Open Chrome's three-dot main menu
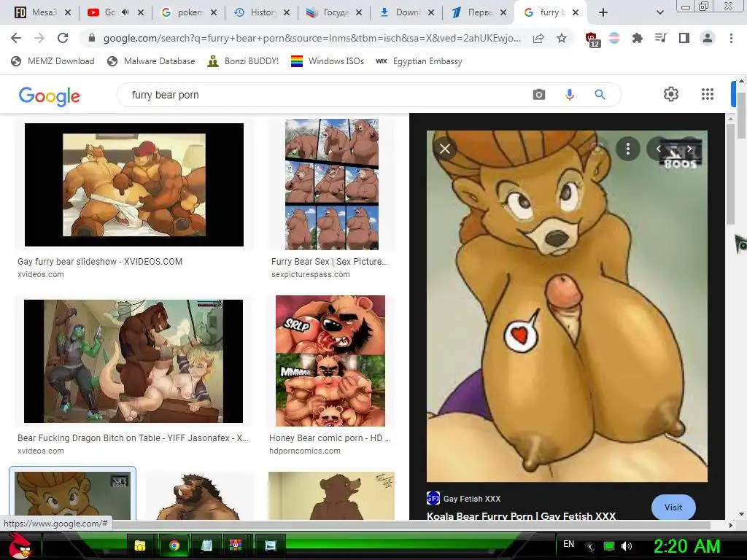Viewport: 747px width, 560px height. [x=731, y=38]
